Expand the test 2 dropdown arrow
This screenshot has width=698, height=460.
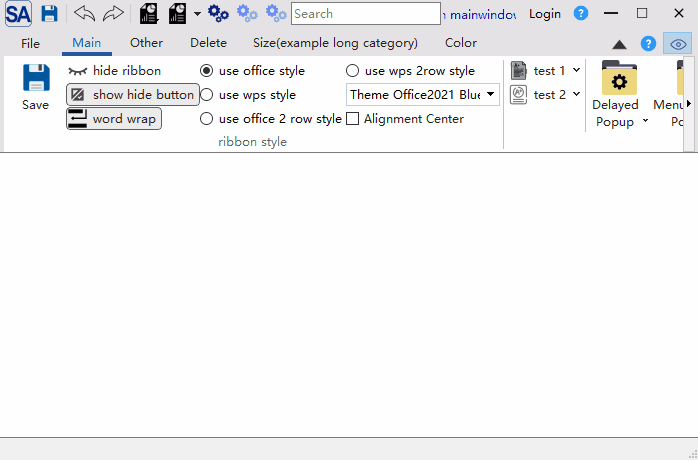tap(576, 94)
